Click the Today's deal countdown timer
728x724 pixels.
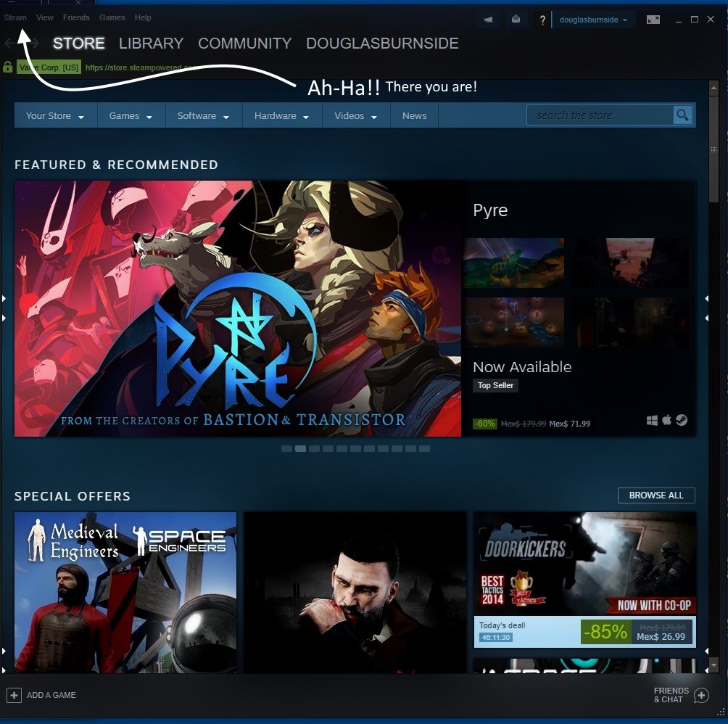click(496, 637)
